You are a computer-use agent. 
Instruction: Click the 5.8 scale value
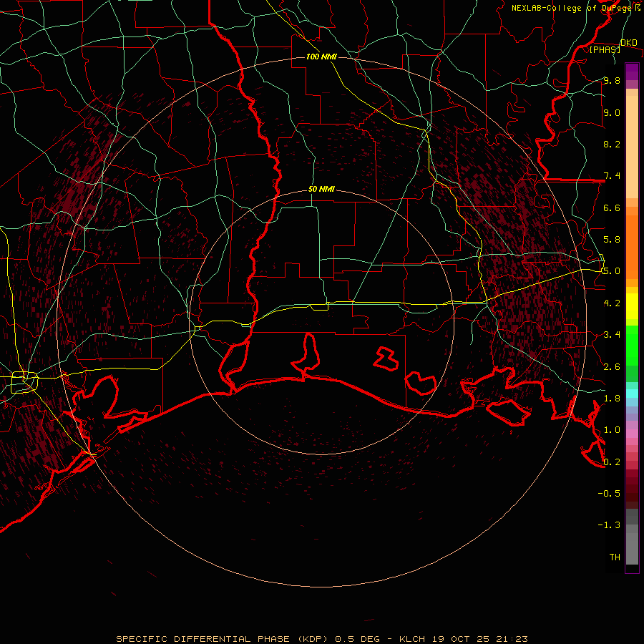pos(612,240)
